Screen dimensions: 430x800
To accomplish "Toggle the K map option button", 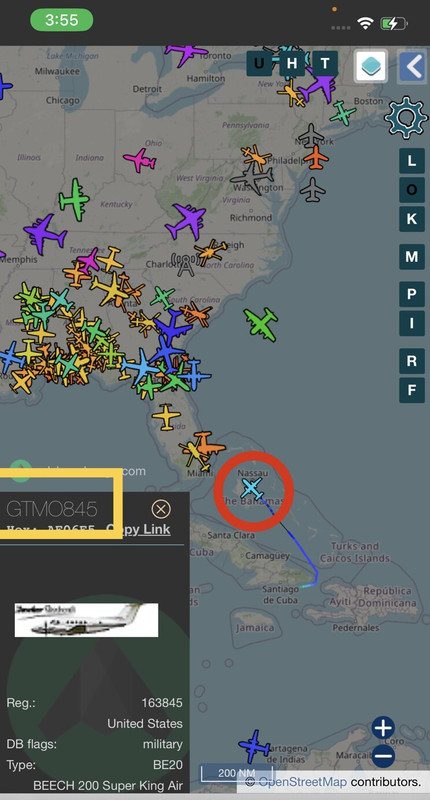I will click(412, 219).
